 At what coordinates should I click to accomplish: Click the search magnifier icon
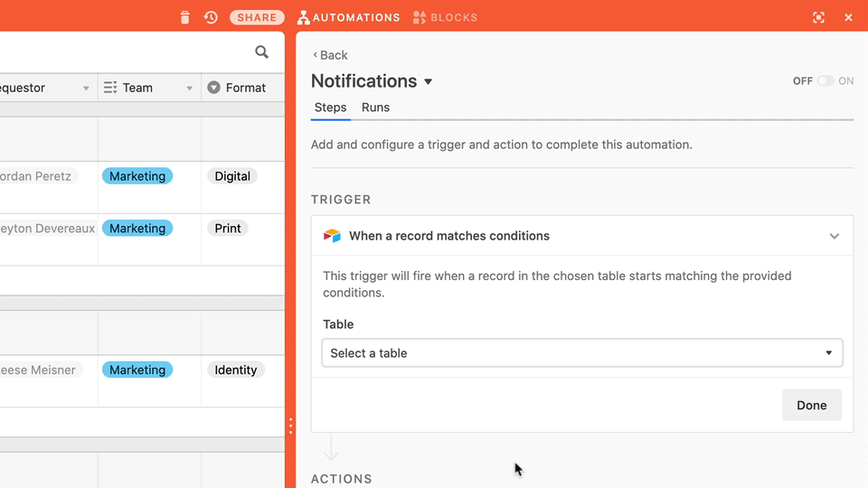(x=262, y=52)
